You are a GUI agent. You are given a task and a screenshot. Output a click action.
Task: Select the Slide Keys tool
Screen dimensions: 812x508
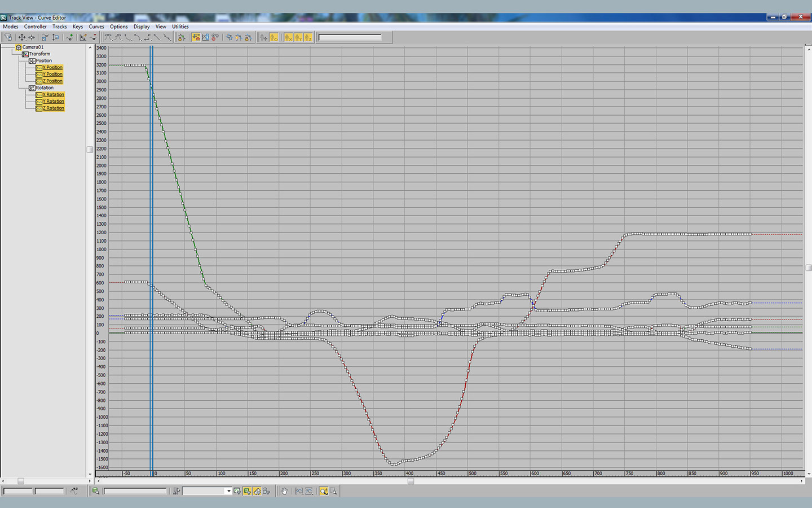[x=32, y=37]
